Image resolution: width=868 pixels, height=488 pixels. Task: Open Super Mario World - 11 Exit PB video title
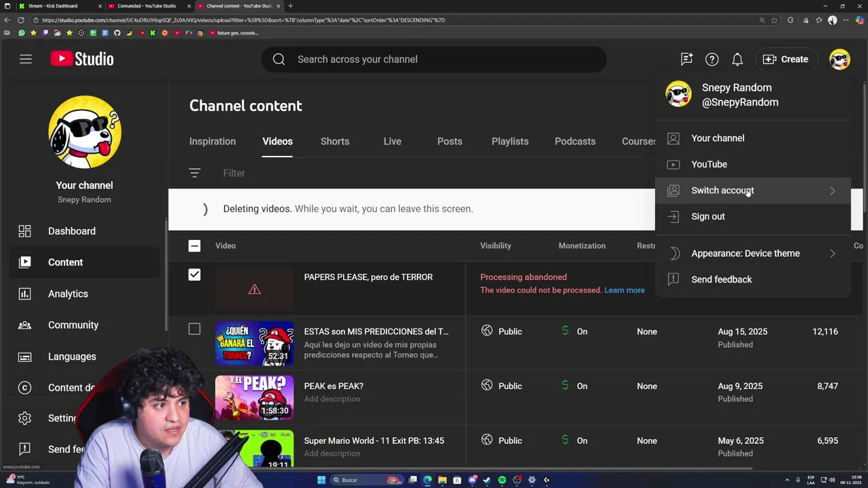pyautogui.click(x=374, y=441)
